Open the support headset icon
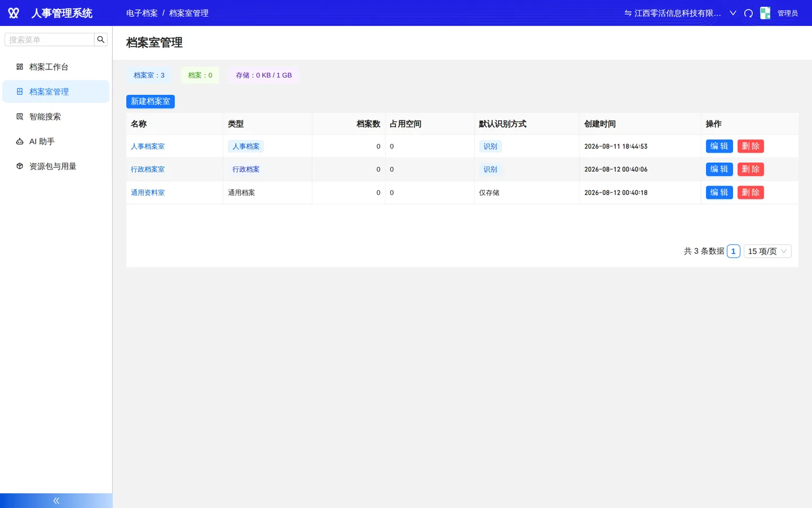The height and width of the screenshot is (508, 812). point(748,13)
